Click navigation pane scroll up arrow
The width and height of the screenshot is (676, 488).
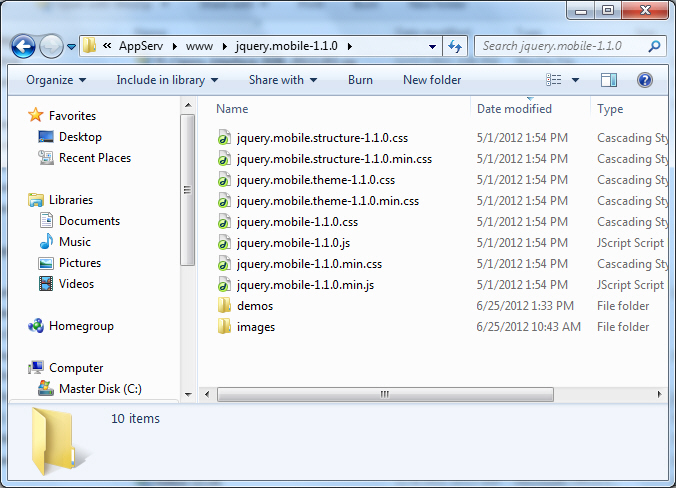188,105
